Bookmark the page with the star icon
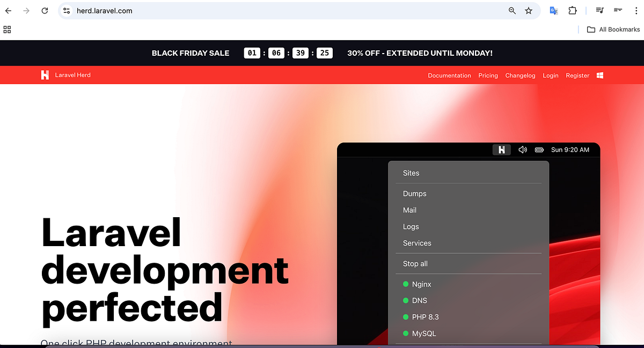 point(529,10)
